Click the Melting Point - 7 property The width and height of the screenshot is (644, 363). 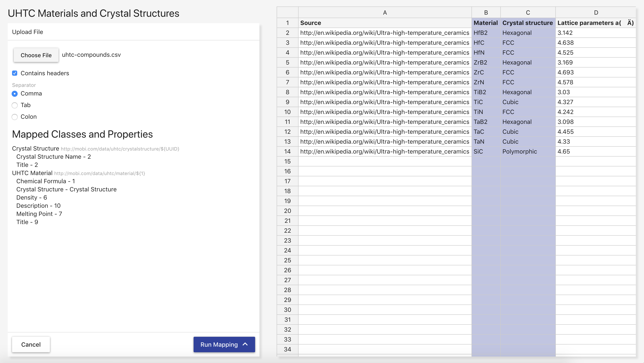coord(39,214)
